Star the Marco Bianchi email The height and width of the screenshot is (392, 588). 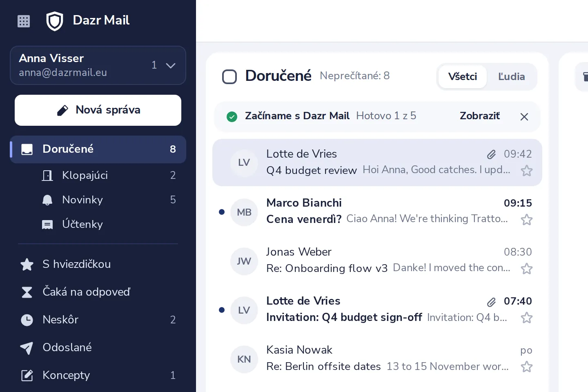click(x=526, y=219)
